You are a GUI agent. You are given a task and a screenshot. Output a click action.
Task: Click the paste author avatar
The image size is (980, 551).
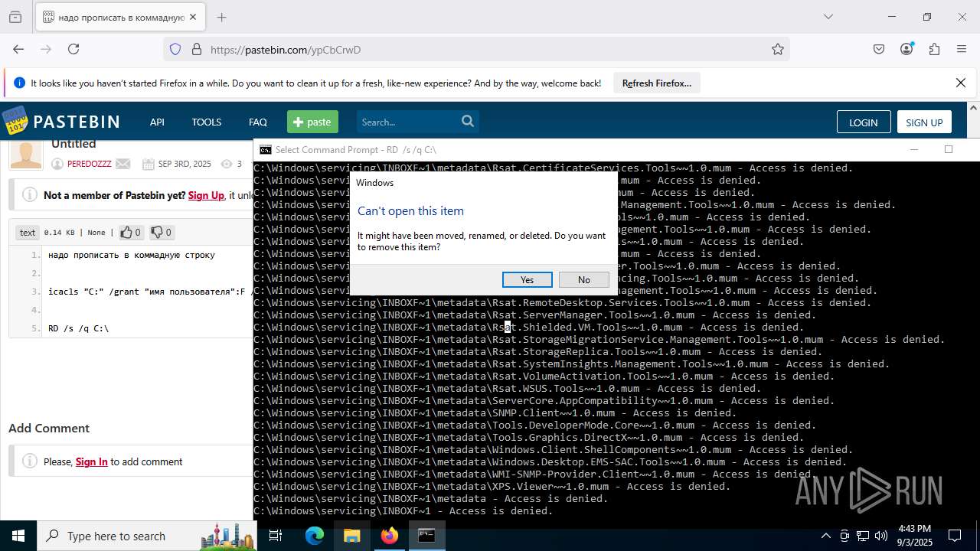26,155
